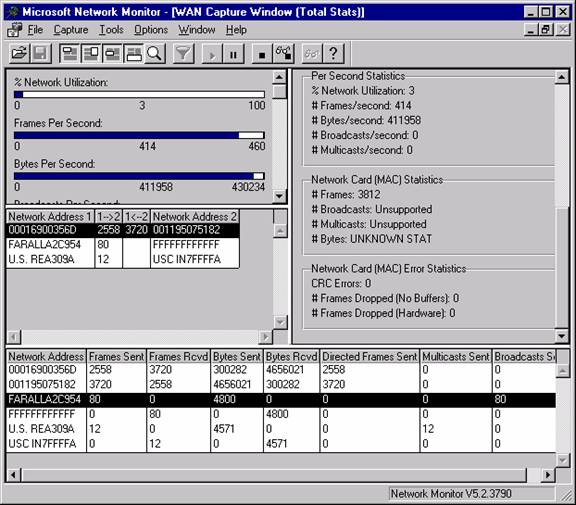
Task: Click right arrow on the bottom horizontal scrollbar
Action: click(x=548, y=475)
